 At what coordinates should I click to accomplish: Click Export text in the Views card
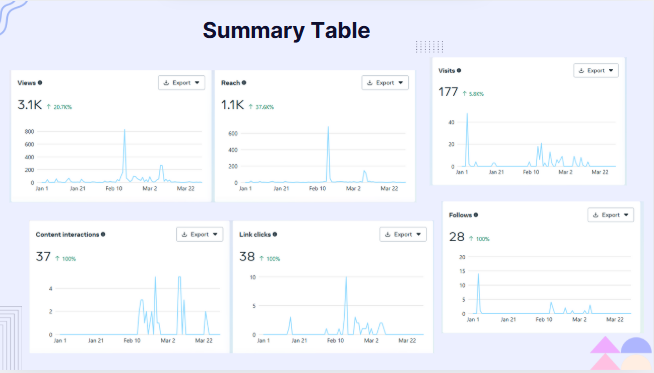point(181,83)
